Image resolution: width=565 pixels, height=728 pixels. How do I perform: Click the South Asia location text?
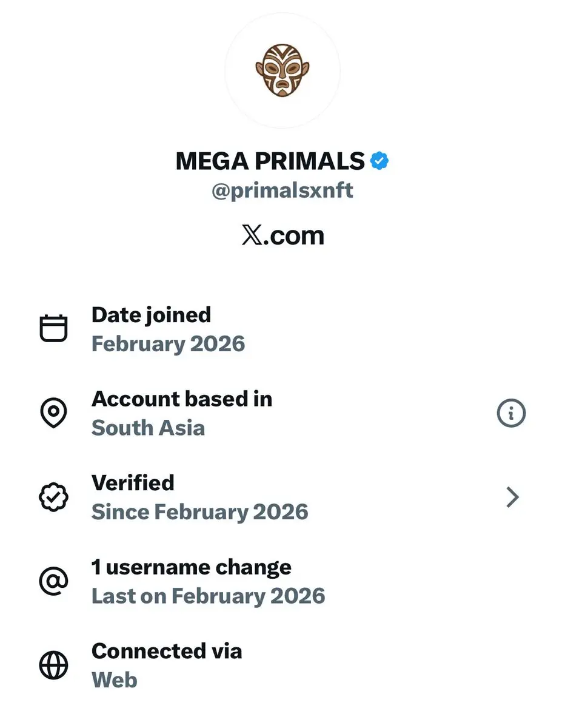[x=148, y=428]
